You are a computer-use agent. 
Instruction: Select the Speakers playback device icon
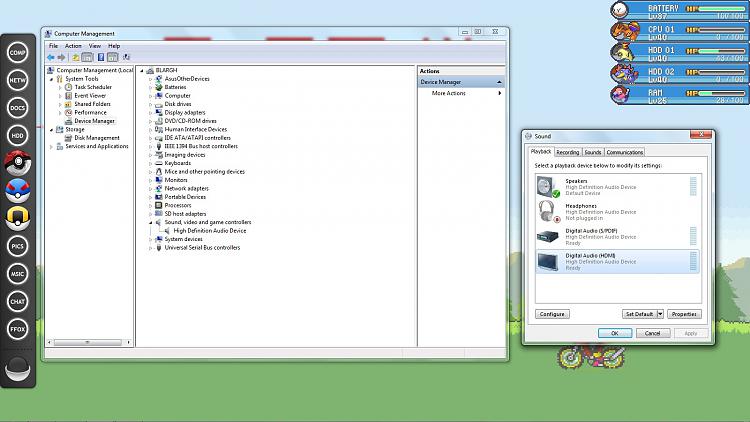(x=548, y=187)
